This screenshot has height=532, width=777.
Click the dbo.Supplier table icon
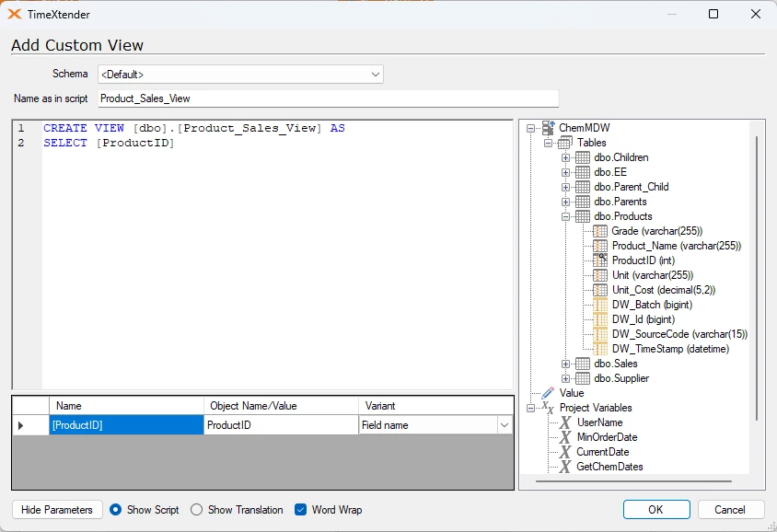pos(582,378)
